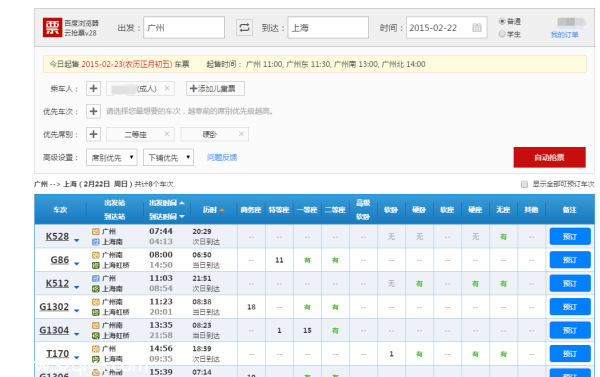
Task: Add a preferred train with the plus icon
Action: pos(93,111)
